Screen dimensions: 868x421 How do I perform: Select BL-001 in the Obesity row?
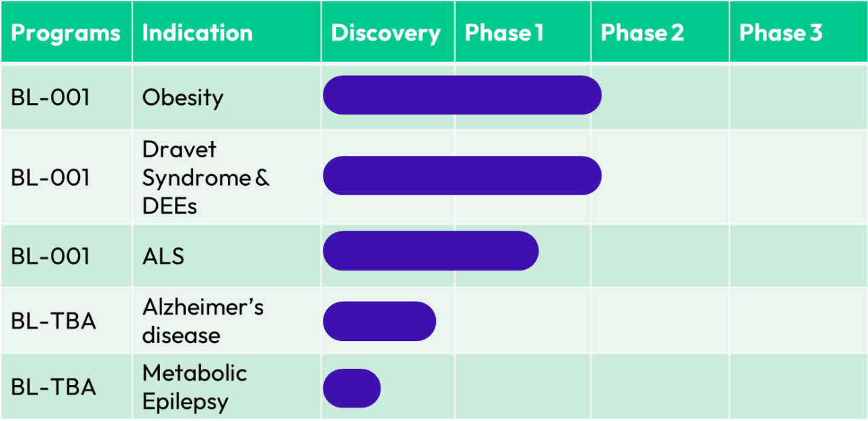(x=50, y=98)
